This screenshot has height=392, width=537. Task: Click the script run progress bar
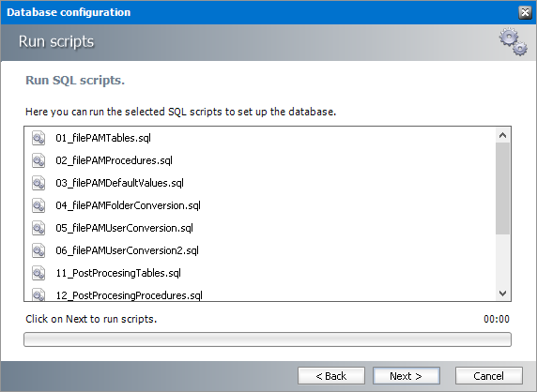point(268,339)
